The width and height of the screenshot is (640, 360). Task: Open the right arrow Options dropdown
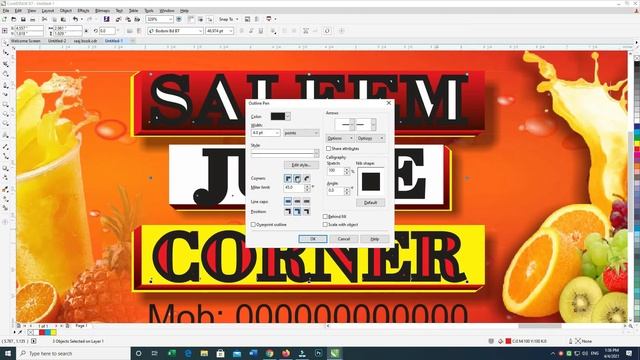(x=370, y=138)
